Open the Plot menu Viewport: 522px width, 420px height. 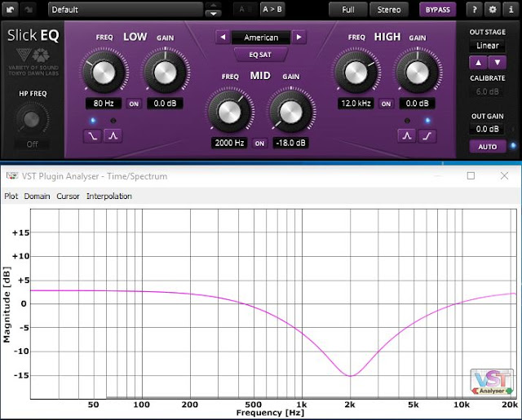point(11,197)
